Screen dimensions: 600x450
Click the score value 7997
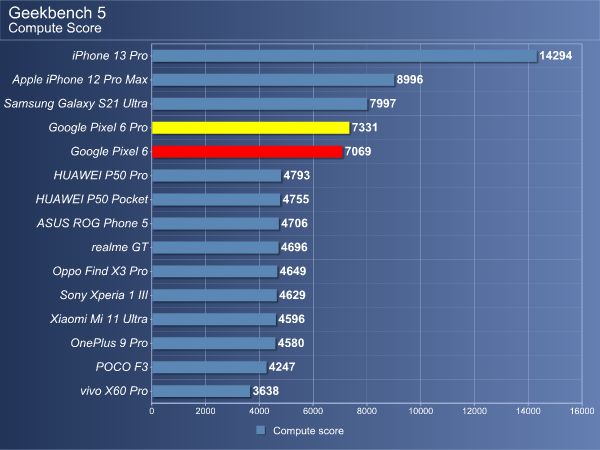point(383,104)
